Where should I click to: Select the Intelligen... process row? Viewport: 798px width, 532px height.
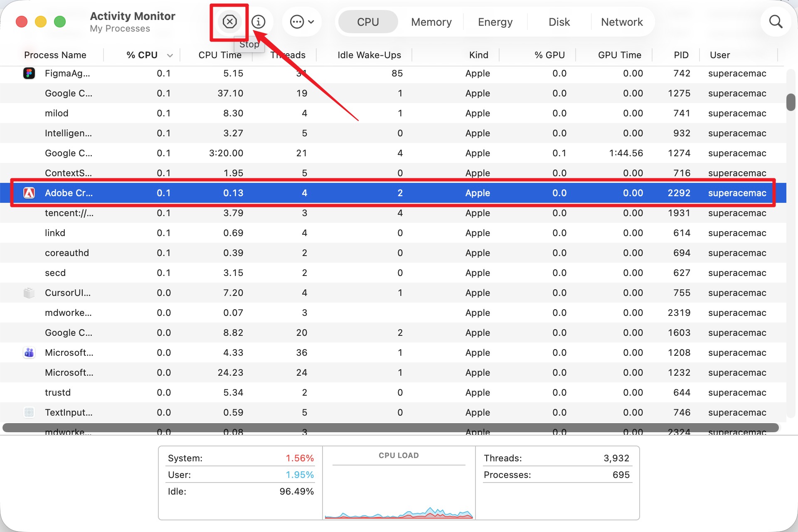tap(393, 133)
